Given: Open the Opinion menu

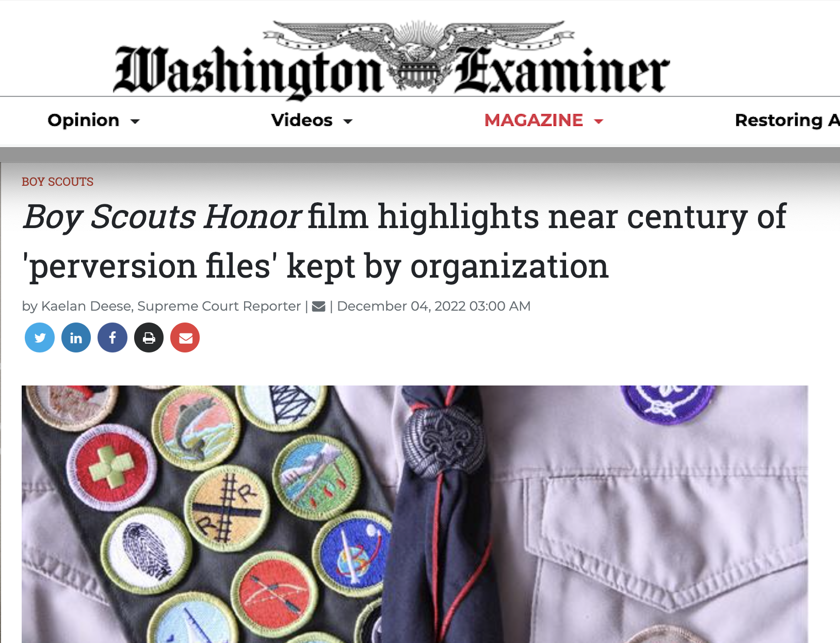Looking at the screenshot, I should coord(83,120).
